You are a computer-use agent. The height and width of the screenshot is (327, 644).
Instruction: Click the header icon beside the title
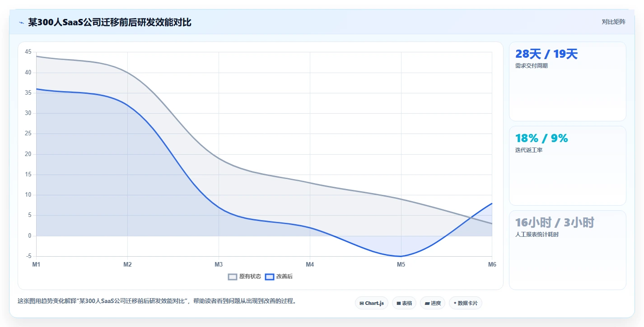(21, 23)
